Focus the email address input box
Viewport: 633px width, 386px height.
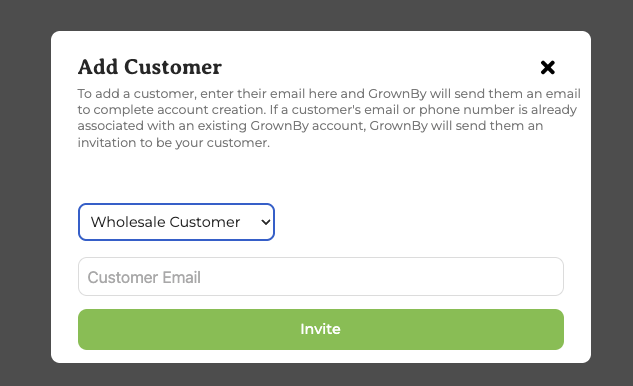click(321, 277)
